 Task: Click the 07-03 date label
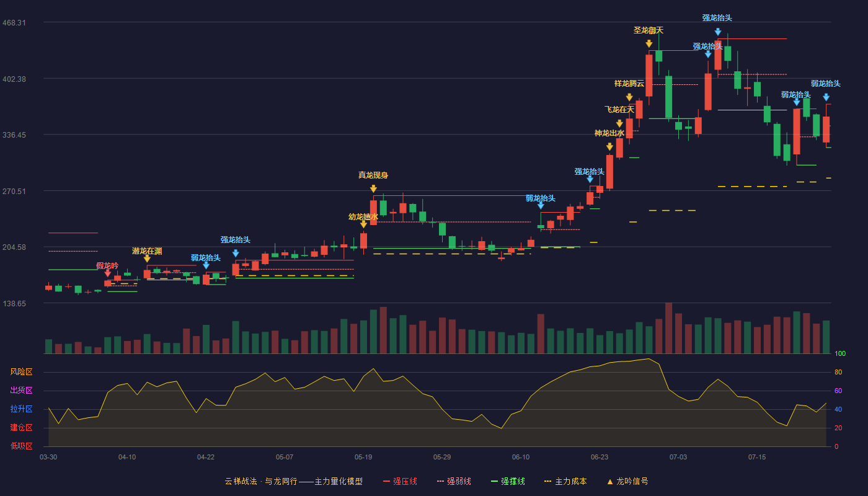coord(678,457)
